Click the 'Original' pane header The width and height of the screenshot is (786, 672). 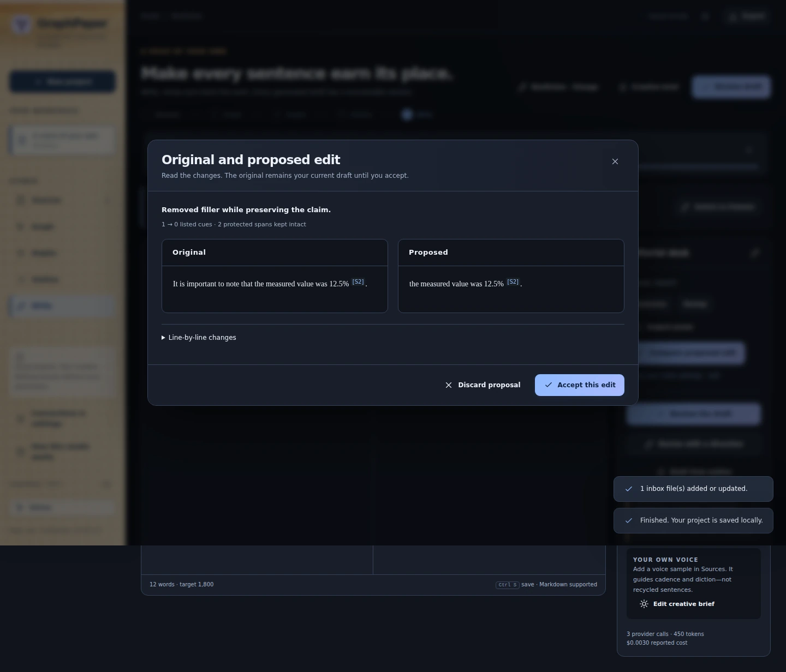(x=275, y=253)
